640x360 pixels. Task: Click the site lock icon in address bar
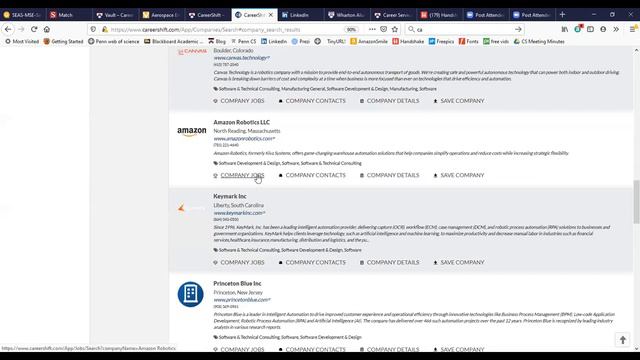coord(105,29)
